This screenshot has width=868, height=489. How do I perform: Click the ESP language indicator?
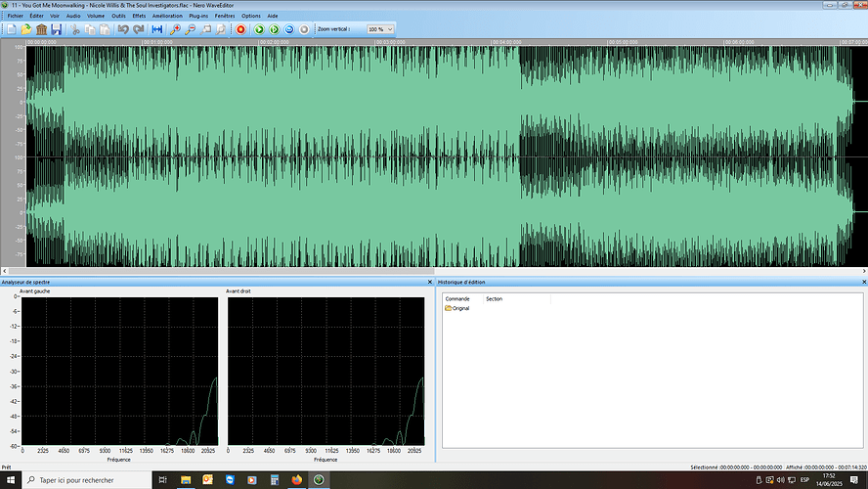804,480
